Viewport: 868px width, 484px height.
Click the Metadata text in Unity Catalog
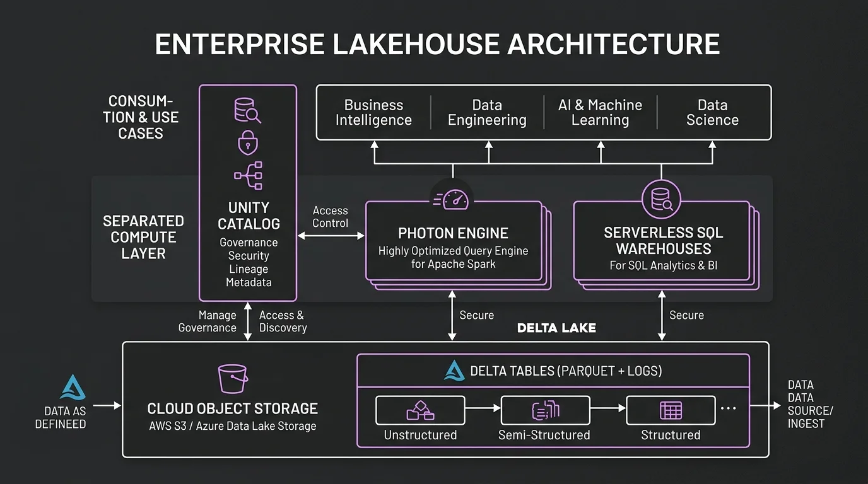point(249,282)
